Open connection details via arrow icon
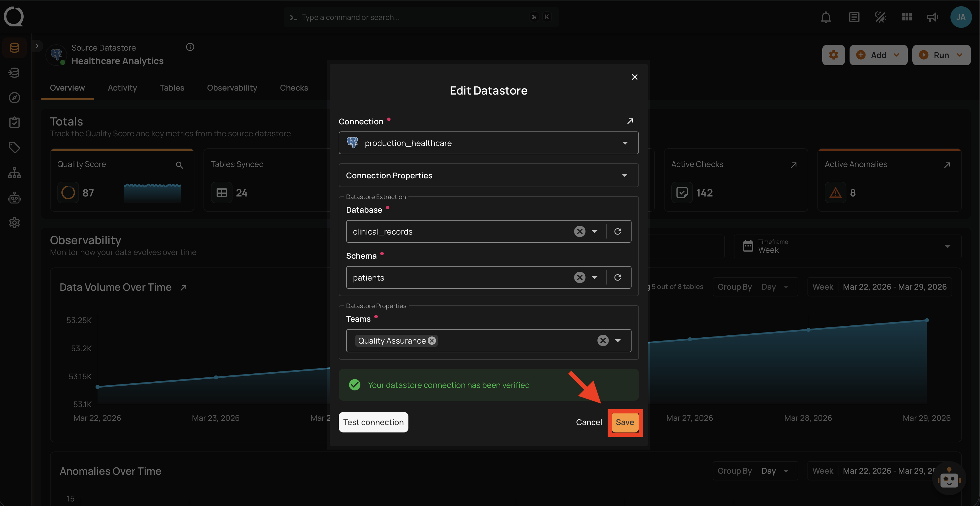The image size is (980, 506). tap(630, 121)
